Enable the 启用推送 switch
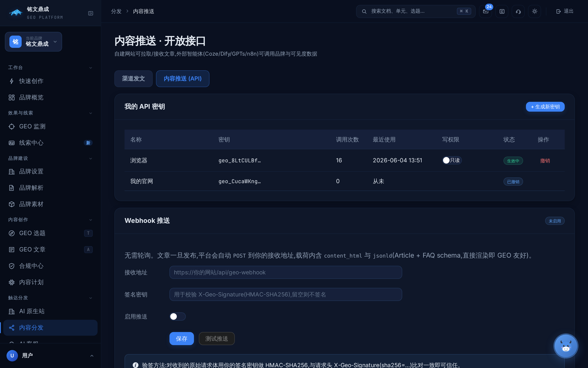This screenshot has width=588, height=368. 177,316
